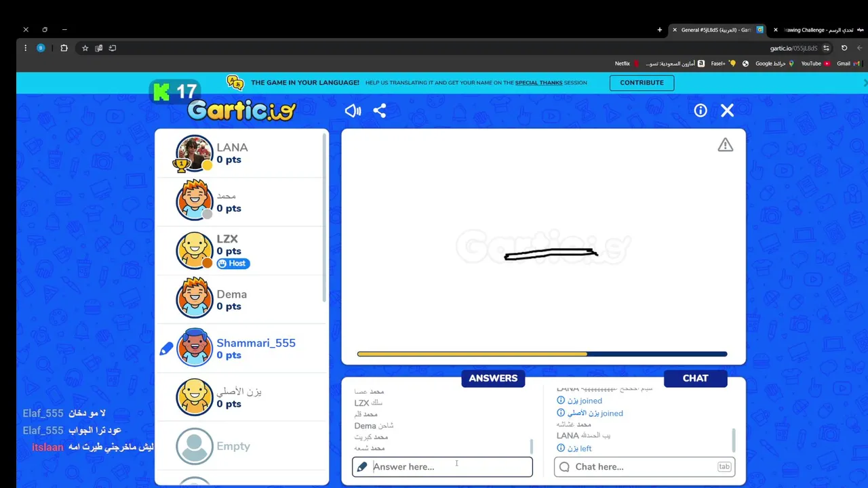Screen dimensions: 868x488
Task: Open the Gmail bookmark
Action: (x=848, y=64)
